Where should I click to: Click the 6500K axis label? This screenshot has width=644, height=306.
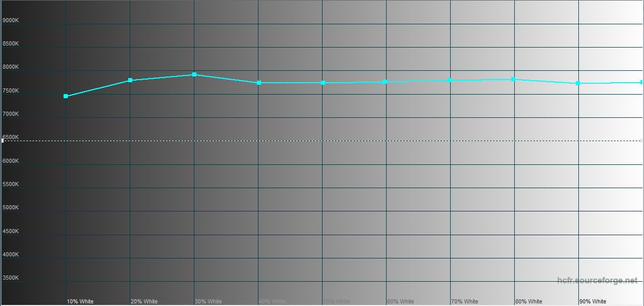11,137
